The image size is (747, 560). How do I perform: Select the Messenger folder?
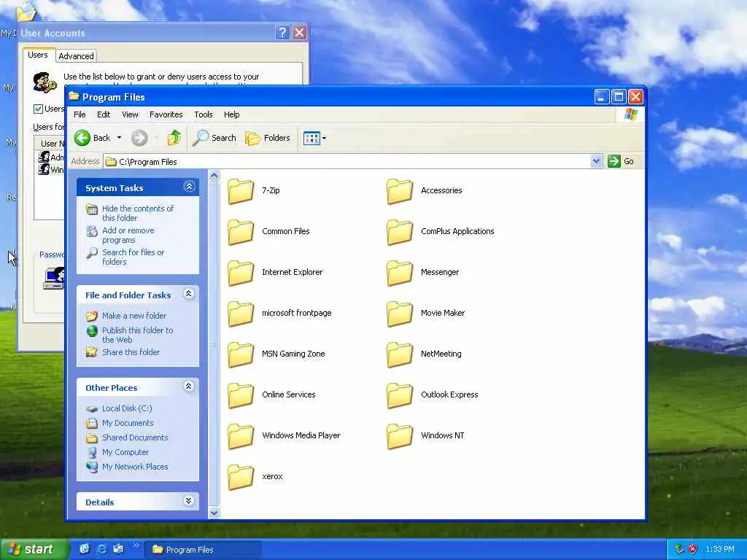[x=423, y=273]
